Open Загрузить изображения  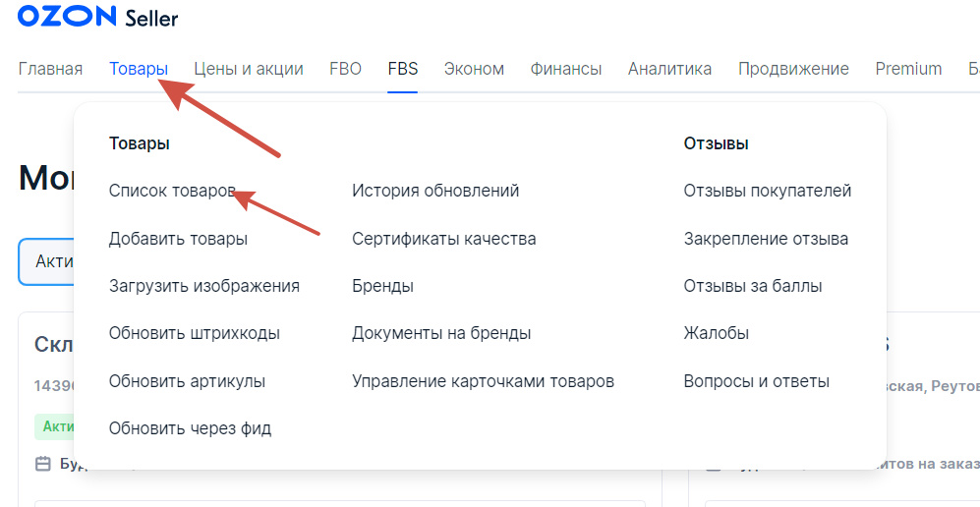(204, 286)
